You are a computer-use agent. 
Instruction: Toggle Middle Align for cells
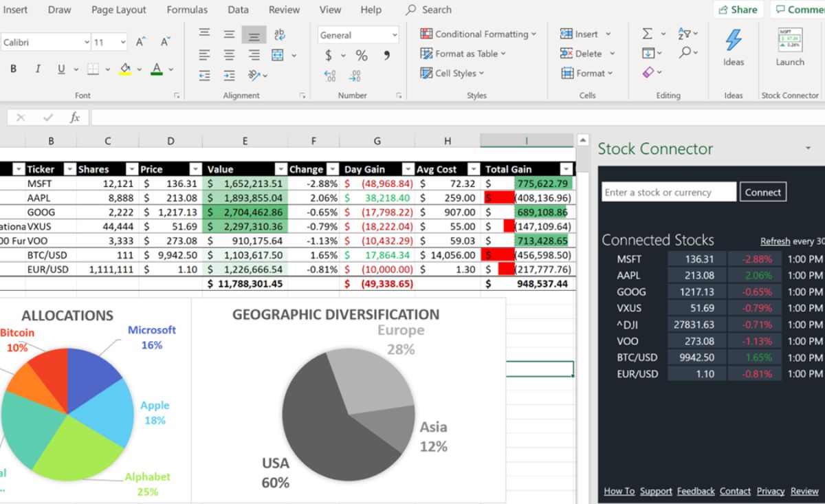pos(230,34)
